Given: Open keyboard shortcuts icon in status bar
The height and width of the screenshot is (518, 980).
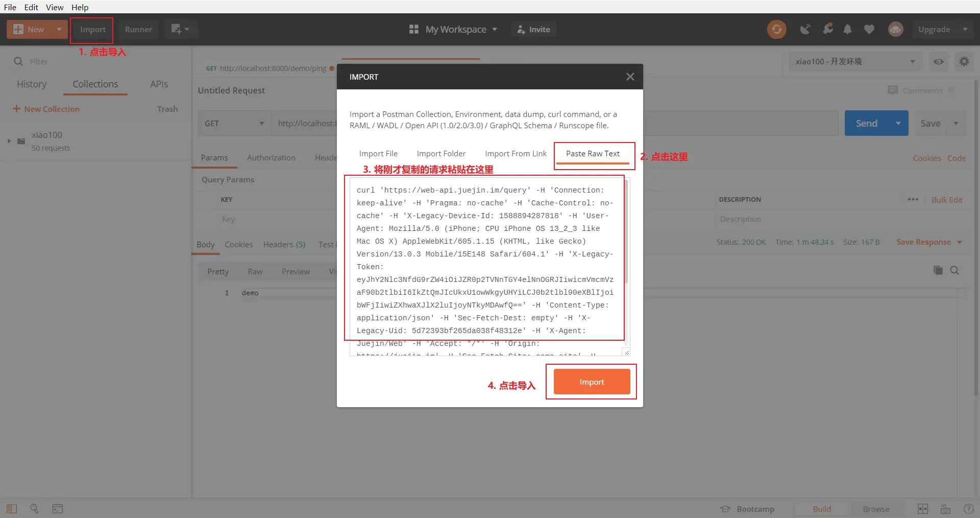Looking at the screenshot, I should pyautogui.click(x=945, y=509).
